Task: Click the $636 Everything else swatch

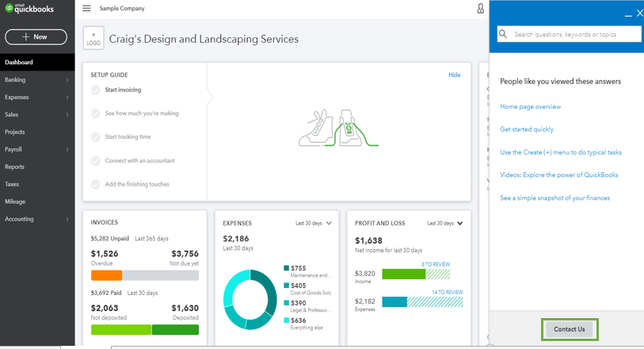Action: coord(286,320)
